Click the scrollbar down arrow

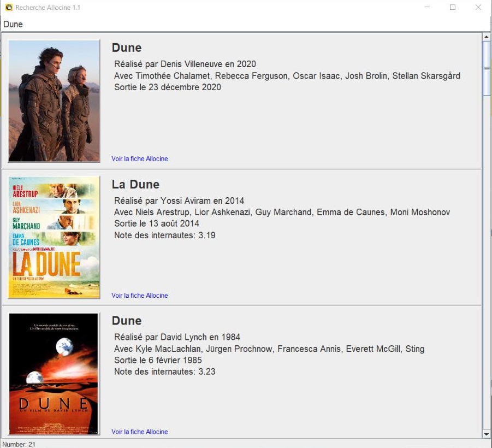click(487, 434)
